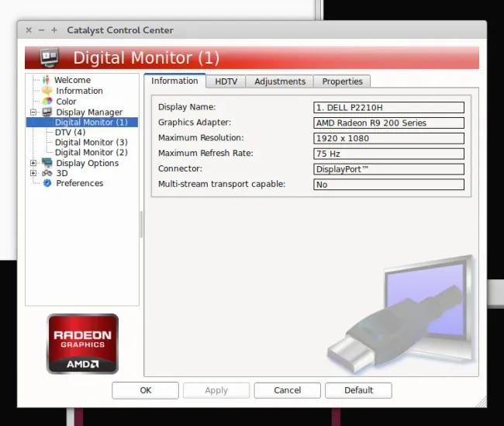Select Digital Monitor (2) tree item
The width and height of the screenshot is (504, 426).
point(91,152)
